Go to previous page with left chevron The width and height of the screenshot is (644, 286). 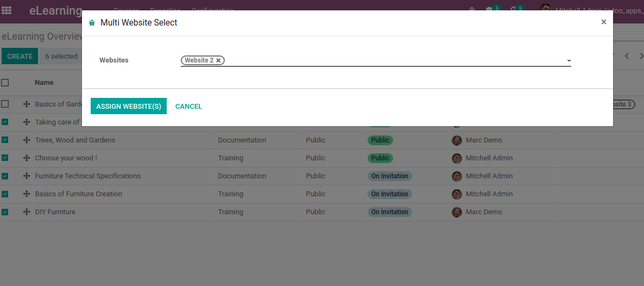(x=627, y=56)
